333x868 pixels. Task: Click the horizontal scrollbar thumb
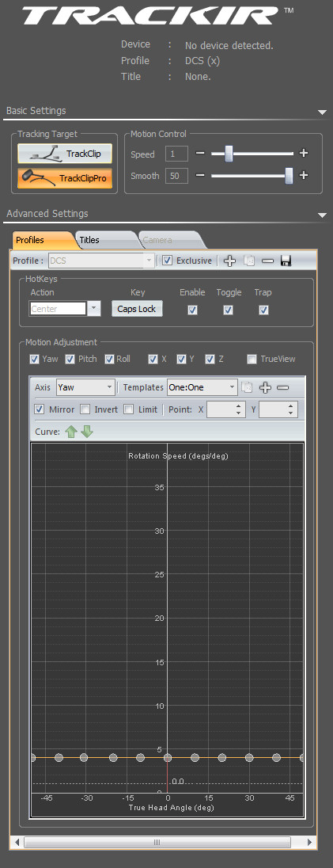pos(157,842)
